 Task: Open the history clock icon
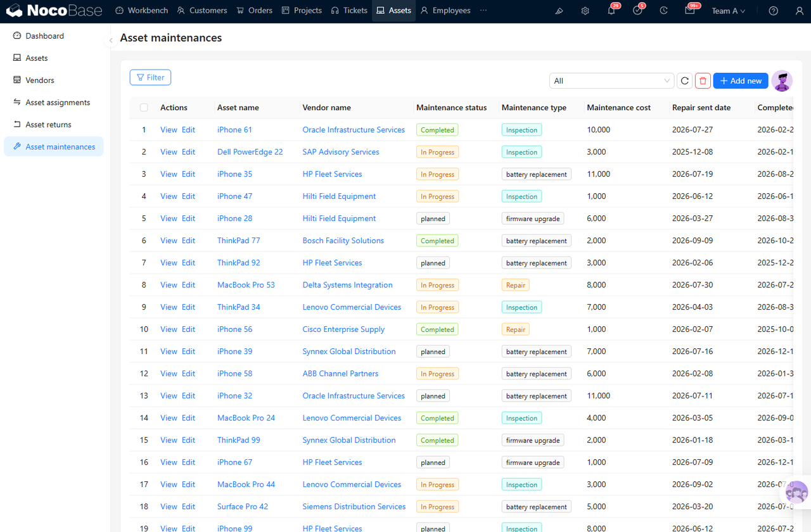[x=663, y=11]
